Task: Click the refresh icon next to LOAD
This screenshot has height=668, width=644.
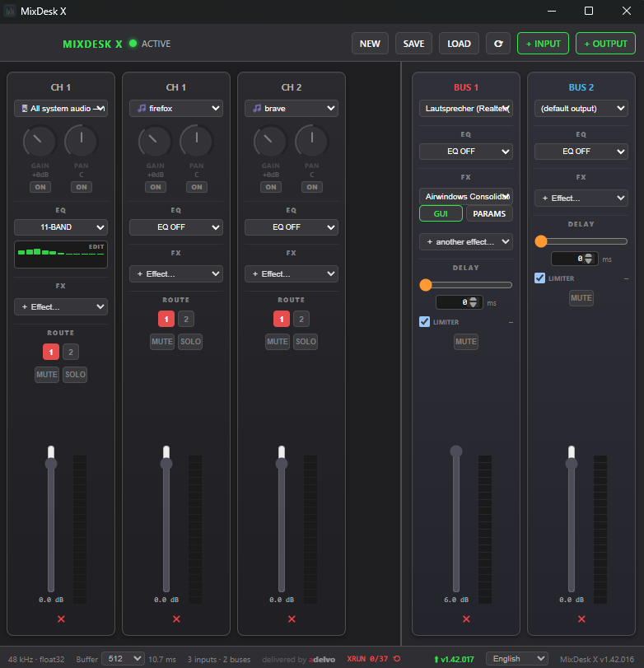Action: click(498, 44)
